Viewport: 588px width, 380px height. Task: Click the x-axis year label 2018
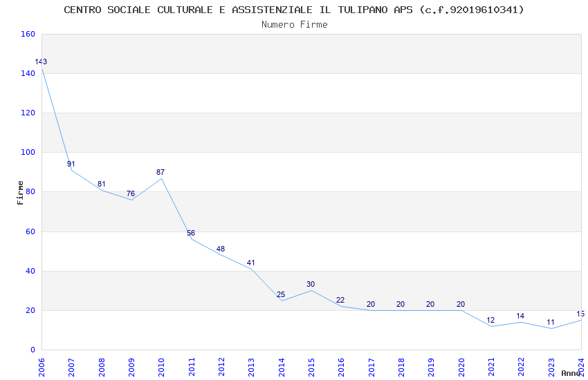[401, 368]
